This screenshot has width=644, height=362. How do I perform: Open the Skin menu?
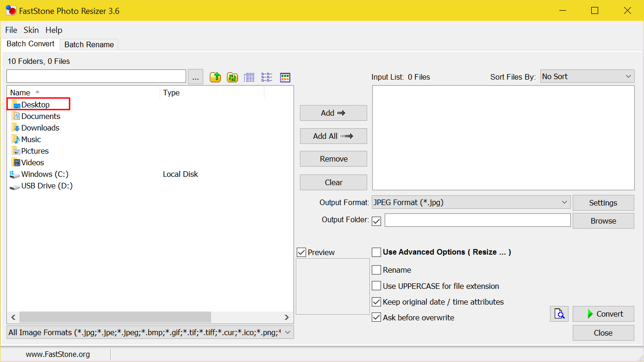[x=31, y=30]
